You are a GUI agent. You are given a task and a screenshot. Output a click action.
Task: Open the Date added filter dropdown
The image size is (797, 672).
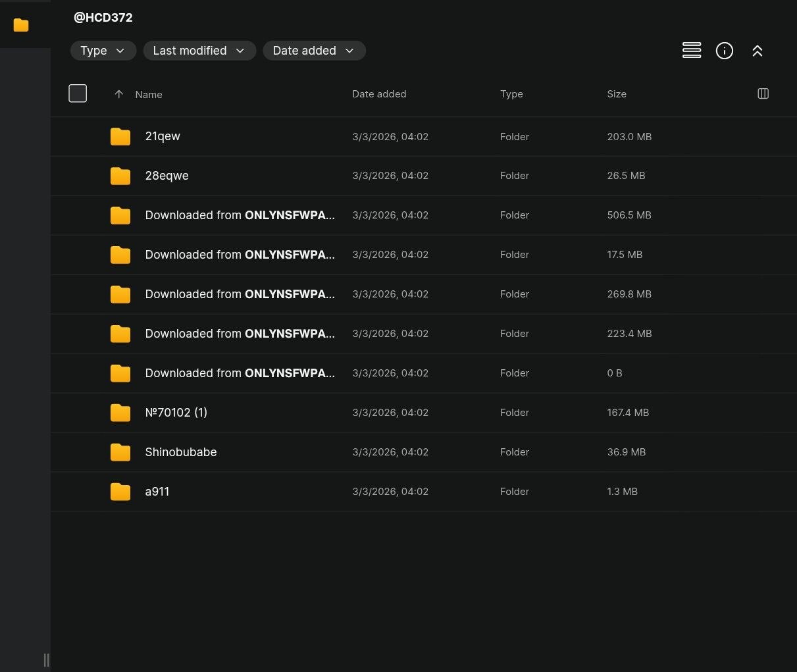click(x=314, y=51)
